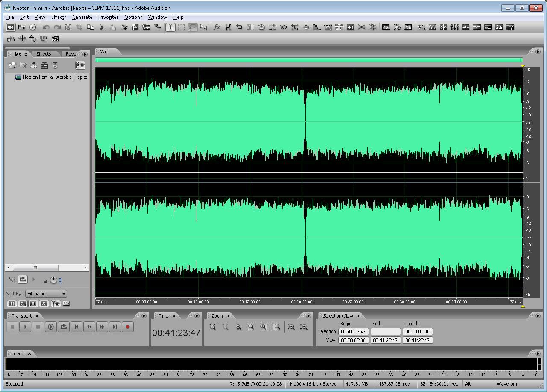Switch to Multitrack view button
The height and width of the screenshot is (392, 547).
click(x=22, y=27)
